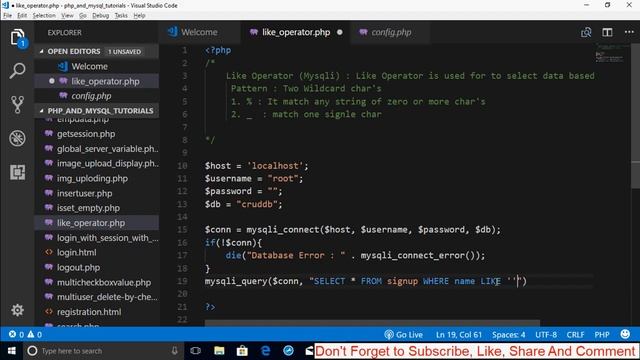Open img_uploding.php file
640x360 pixels.
[x=97, y=178]
